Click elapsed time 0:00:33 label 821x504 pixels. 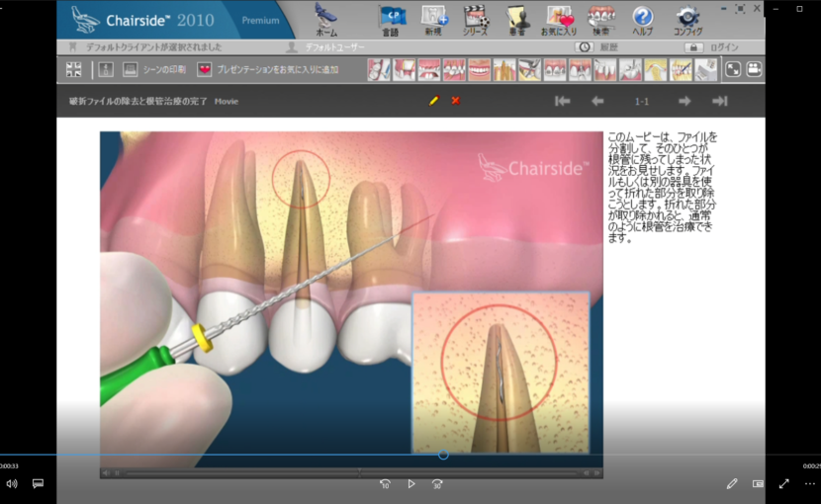9,465
